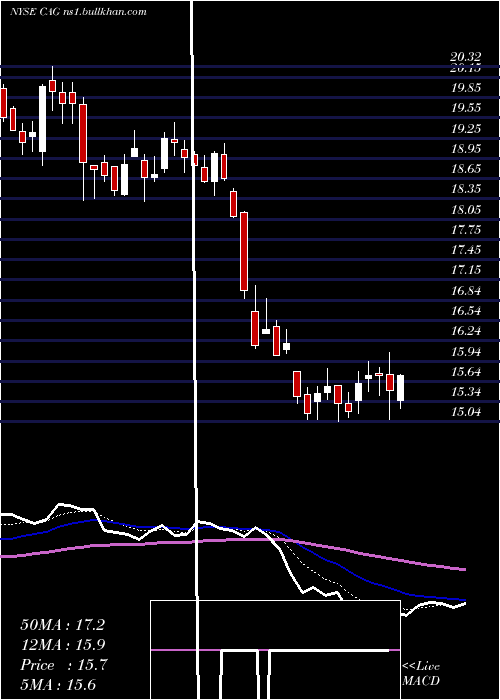
Task: Click the 19.85 price axis label
Action: (x=466, y=88)
